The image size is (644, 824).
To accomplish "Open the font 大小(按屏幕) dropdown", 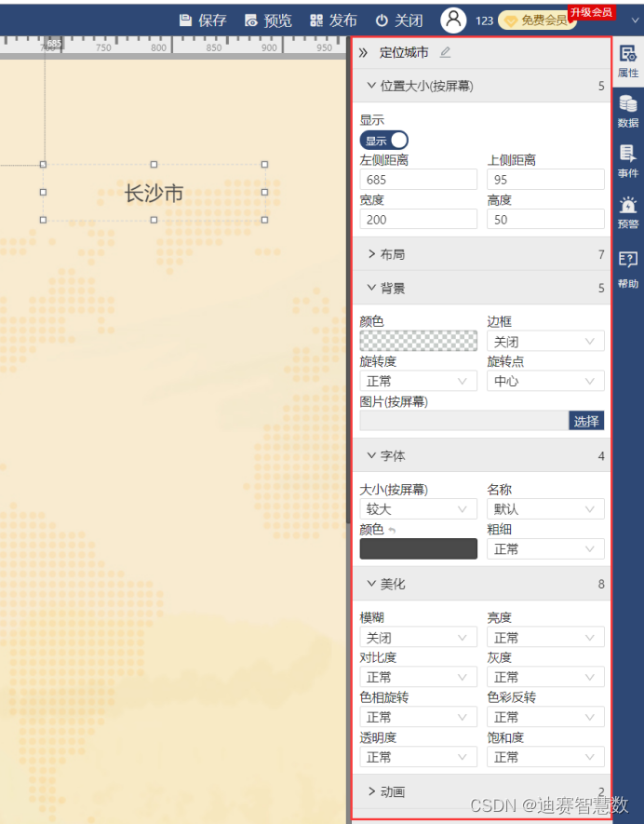I will point(419,509).
